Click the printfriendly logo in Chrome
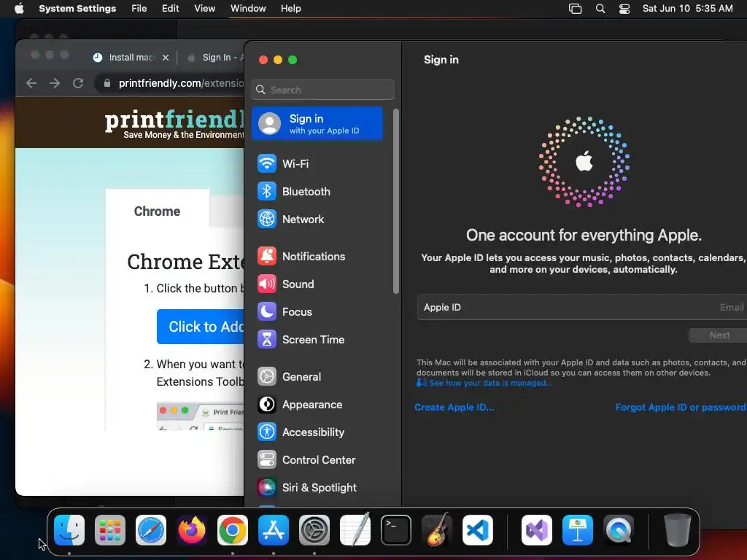747x560 pixels. [174, 122]
